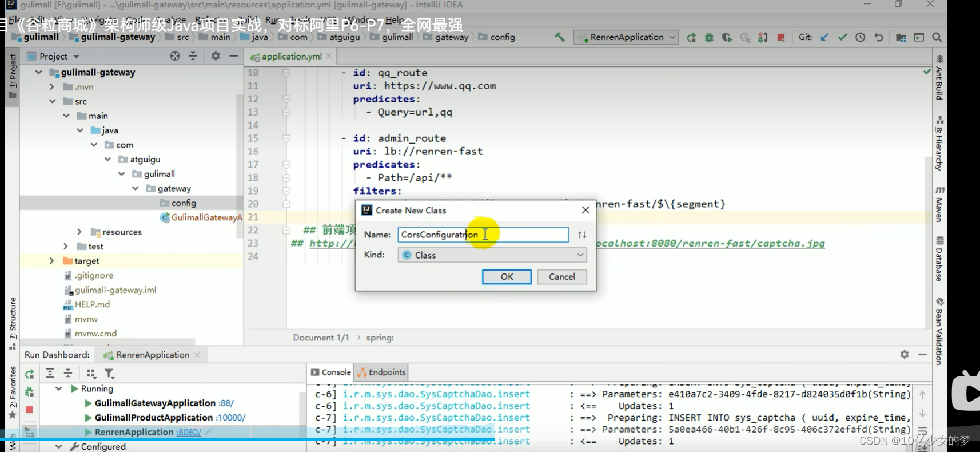
Task: Open the Maven tool window tab
Action: click(939, 204)
